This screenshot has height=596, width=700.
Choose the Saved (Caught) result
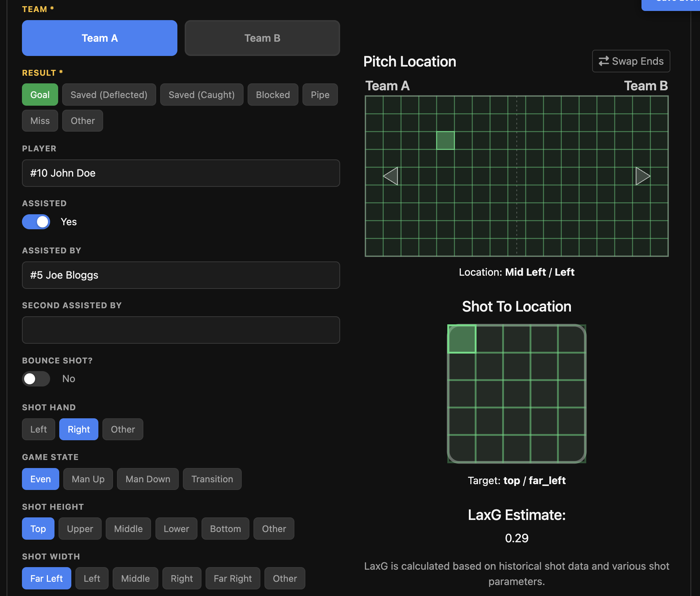tap(202, 95)
